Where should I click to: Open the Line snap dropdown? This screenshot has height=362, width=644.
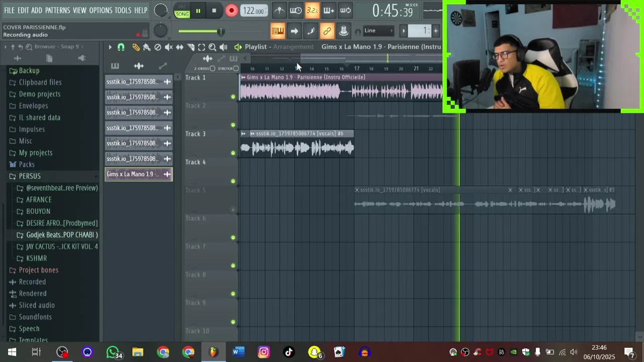[x=378, y=31]
